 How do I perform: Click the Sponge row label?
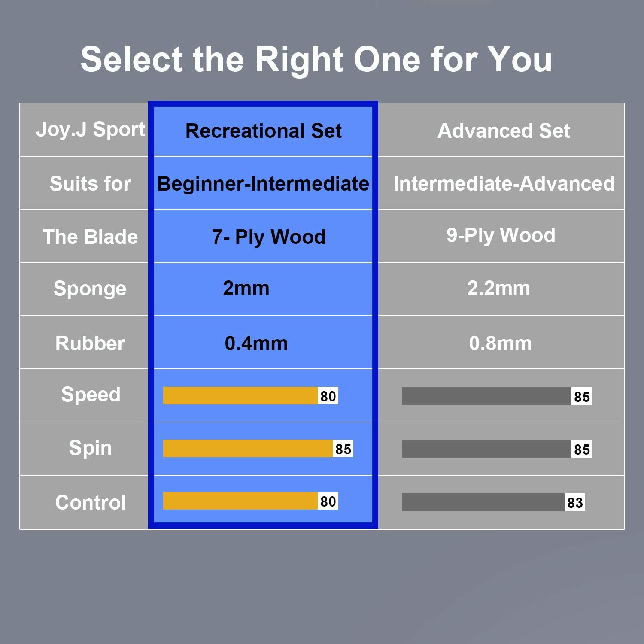coord(90,289)
